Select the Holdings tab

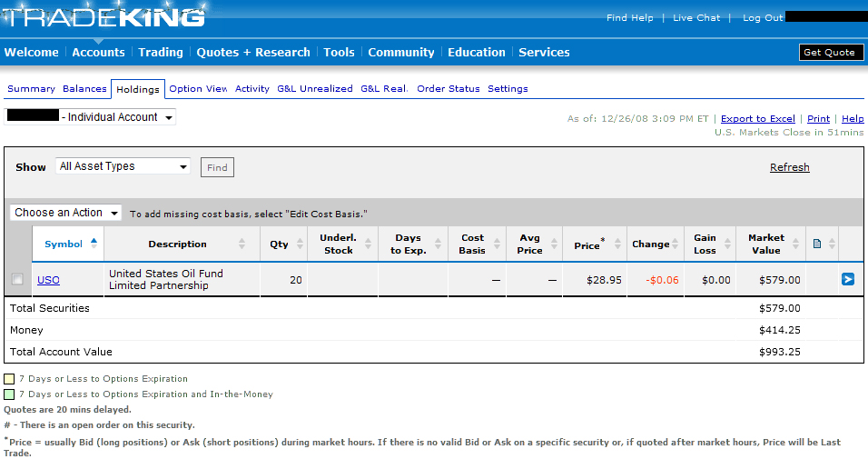[x=138, y=89]
